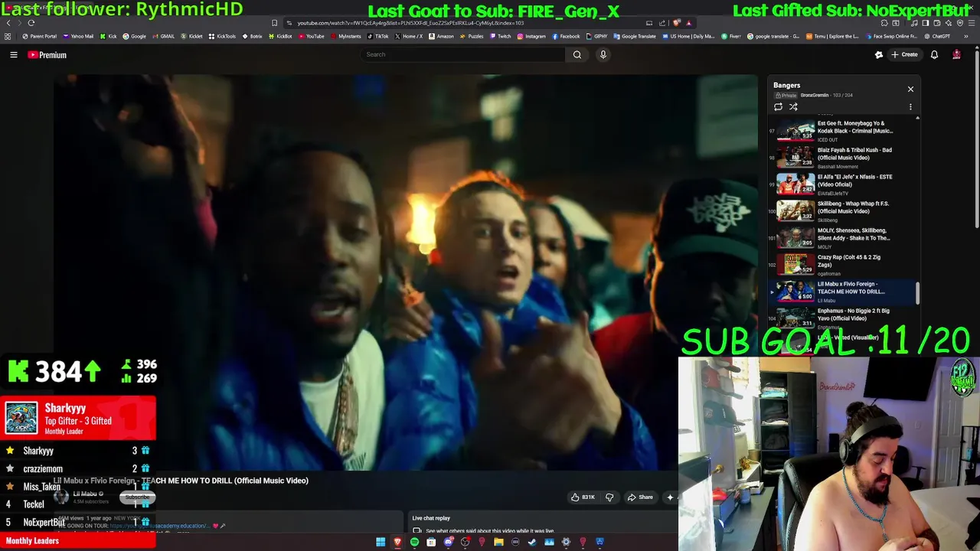This screenshot has width=980, height=551.
Task: Focus the YouTube search field
Action: 463,54
